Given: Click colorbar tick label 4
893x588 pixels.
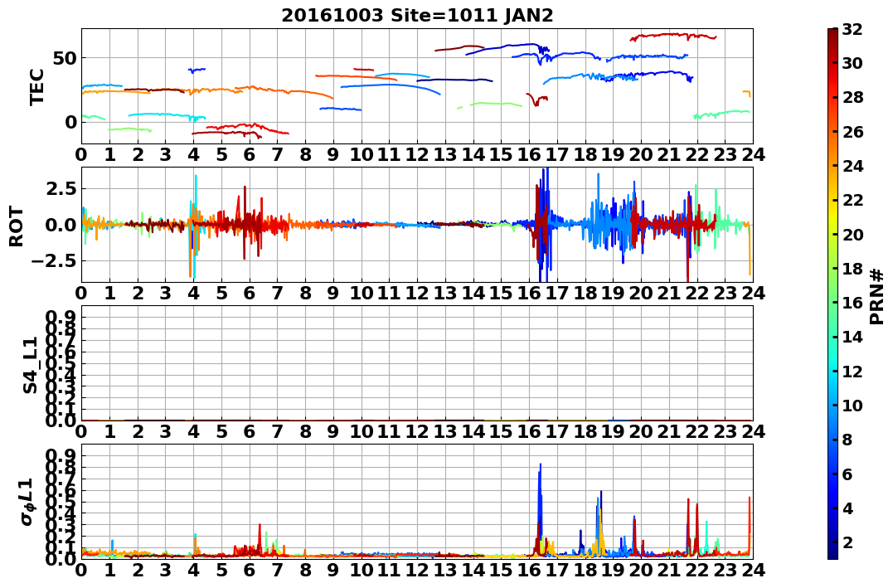Looking at the screenshot, I should (847, 508).
